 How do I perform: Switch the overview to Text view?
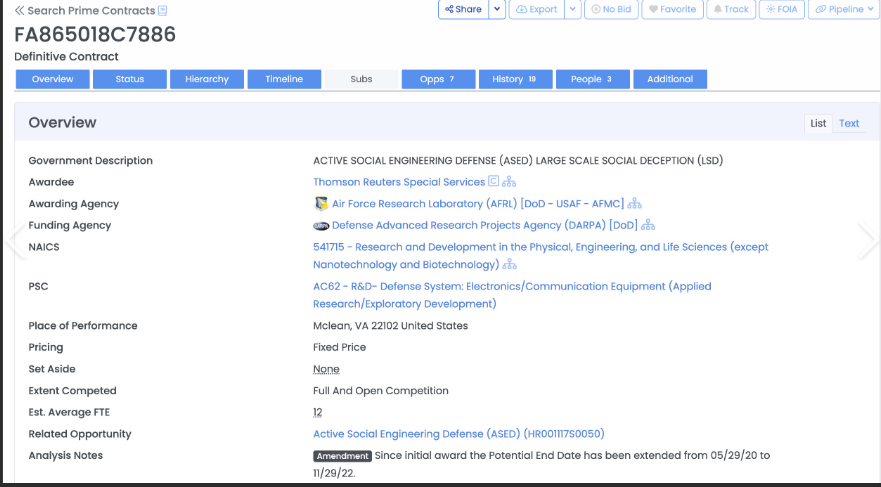849,123
